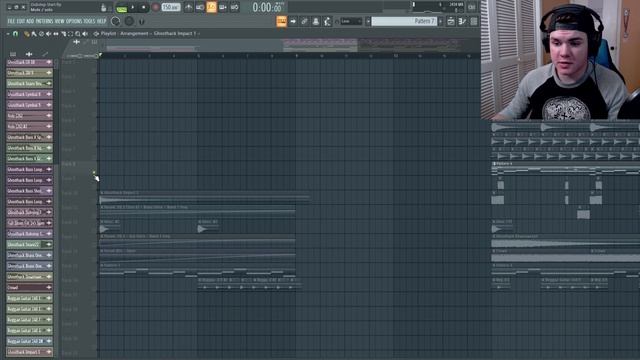Toggle the wait-for-input recording icon
Viewport: 640px width, 360px height.
click(x=200, y=7)
